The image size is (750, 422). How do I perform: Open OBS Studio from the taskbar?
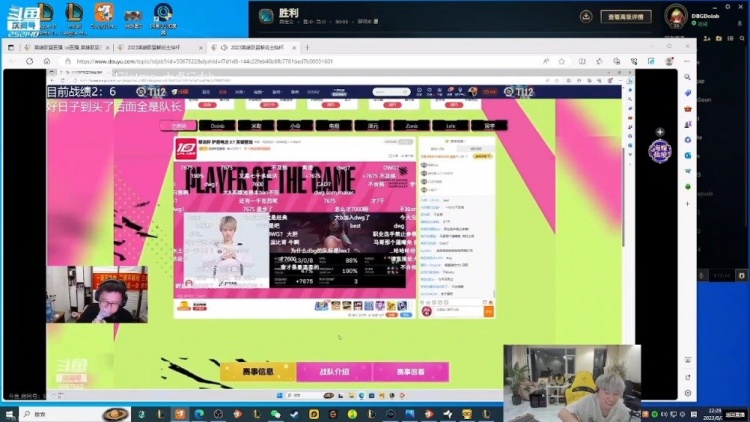click(218, 414)
